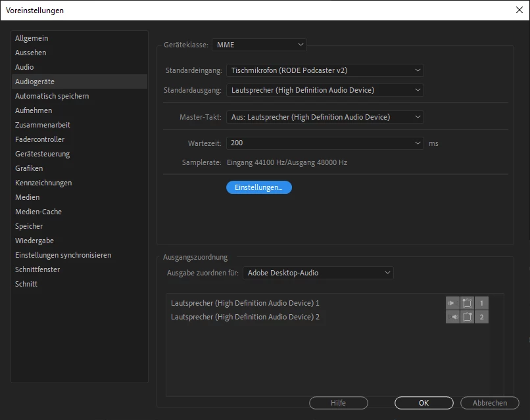The height and width of the screenshot is (420, 530).
Task: Open Wiedergabe preferences
Action: [80, 241]
